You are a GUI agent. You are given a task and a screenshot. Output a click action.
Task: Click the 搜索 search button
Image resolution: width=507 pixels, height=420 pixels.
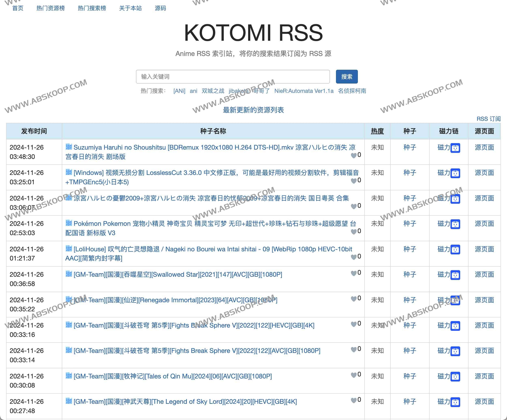[347, 77]
